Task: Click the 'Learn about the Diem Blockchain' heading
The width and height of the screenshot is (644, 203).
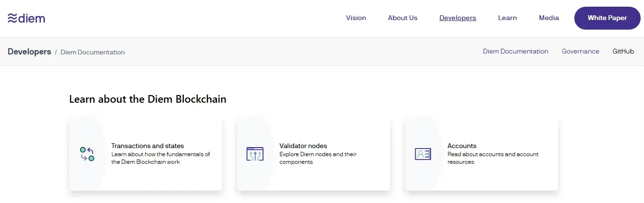Action: pos(148,99)
